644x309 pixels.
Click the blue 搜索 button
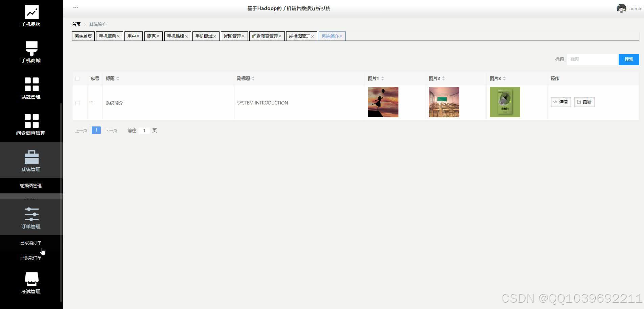click(629, 60)
